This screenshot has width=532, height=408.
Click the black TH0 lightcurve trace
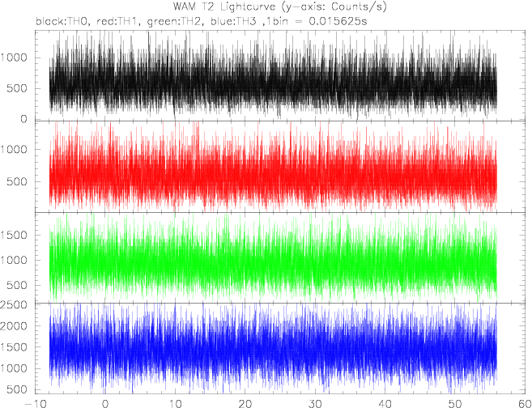273,76
